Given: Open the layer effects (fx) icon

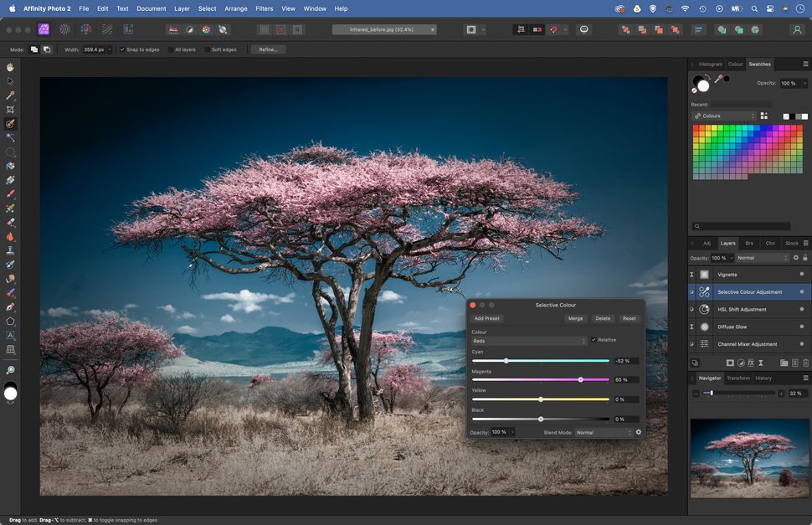Looking at the screenshot, I should [749, 363].
